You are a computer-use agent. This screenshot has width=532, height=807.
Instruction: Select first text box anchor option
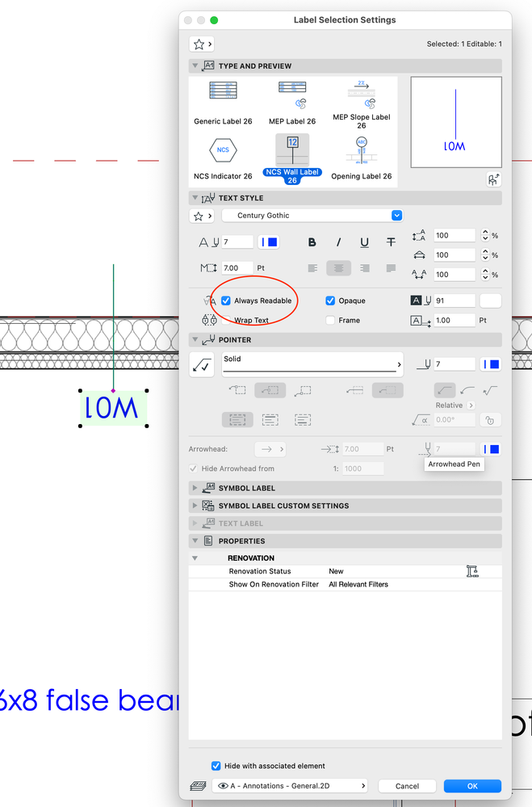click(237, 420)
